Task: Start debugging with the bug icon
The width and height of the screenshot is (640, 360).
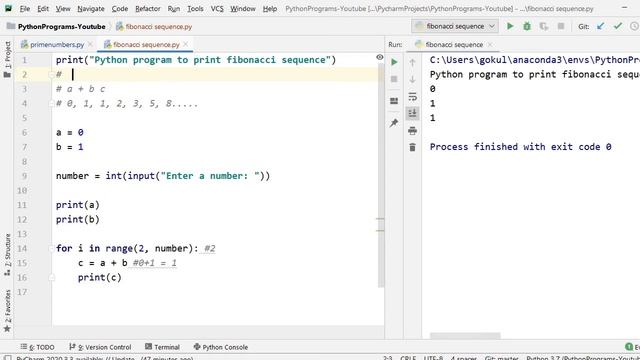Action: pyautogui.click(x=527, y=26)
